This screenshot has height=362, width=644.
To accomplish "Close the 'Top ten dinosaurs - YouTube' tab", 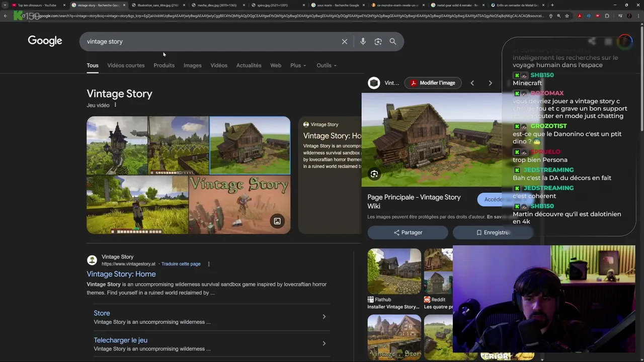I will [64, 5].
